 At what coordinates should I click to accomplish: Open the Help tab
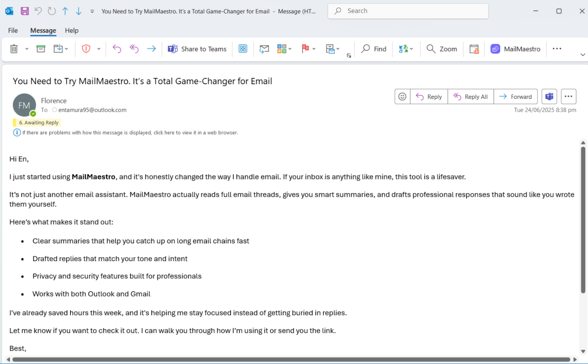tap(72, 31)
